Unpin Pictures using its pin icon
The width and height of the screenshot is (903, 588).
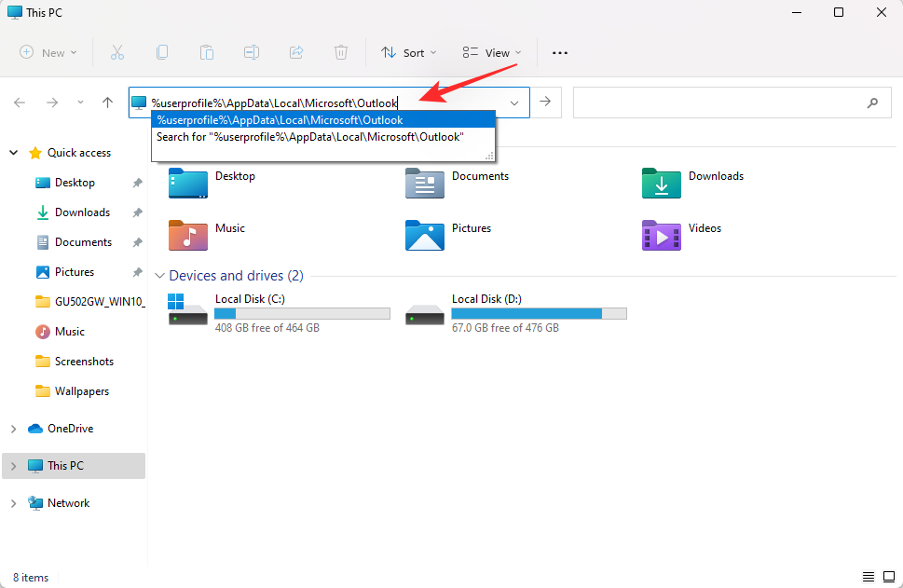tap(137, 272)
